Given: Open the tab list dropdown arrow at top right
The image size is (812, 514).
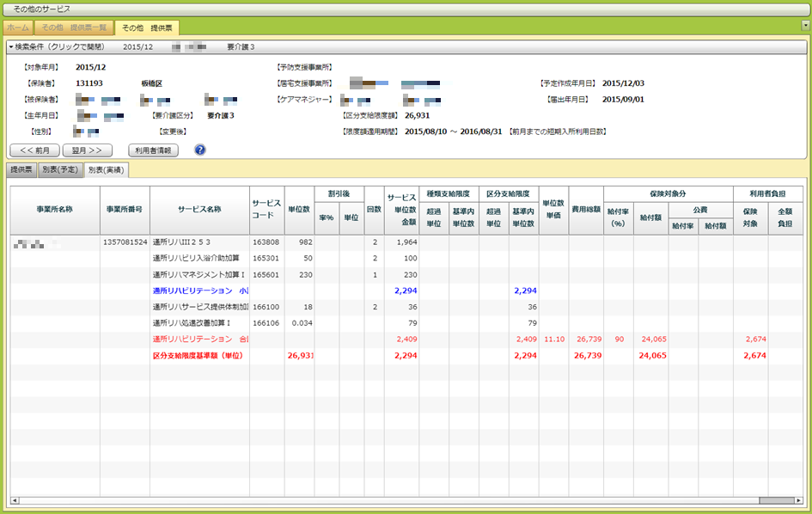Looking at the screenshot, I should 805,26.
